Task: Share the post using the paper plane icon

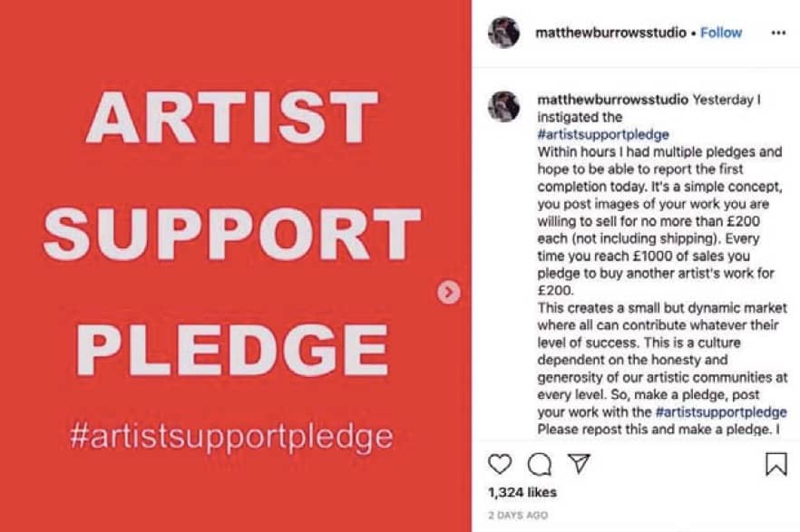Action: pyautogui.click(x=579, y=464)
